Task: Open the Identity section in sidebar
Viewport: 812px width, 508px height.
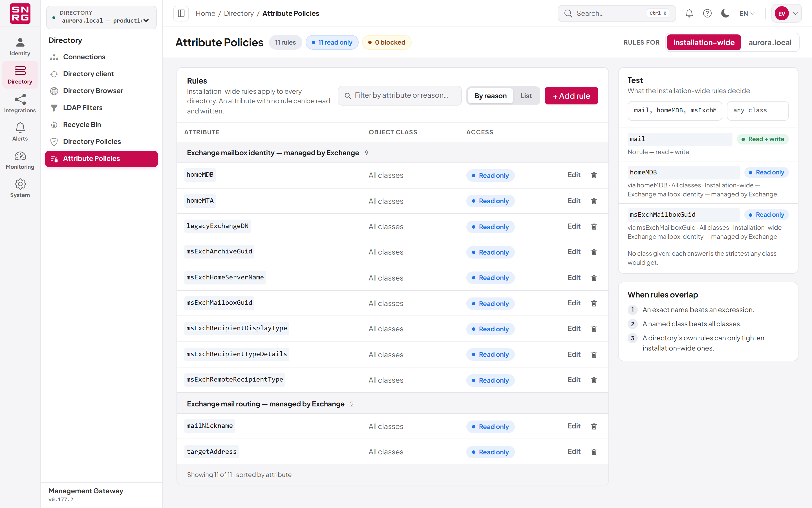Action: [20, 47]
